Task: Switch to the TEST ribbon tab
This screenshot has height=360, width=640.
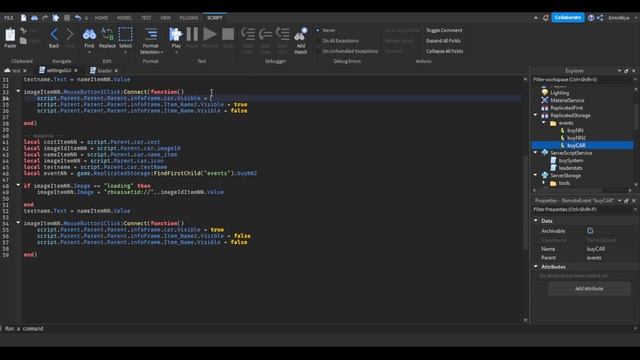Action: [146, 18]
